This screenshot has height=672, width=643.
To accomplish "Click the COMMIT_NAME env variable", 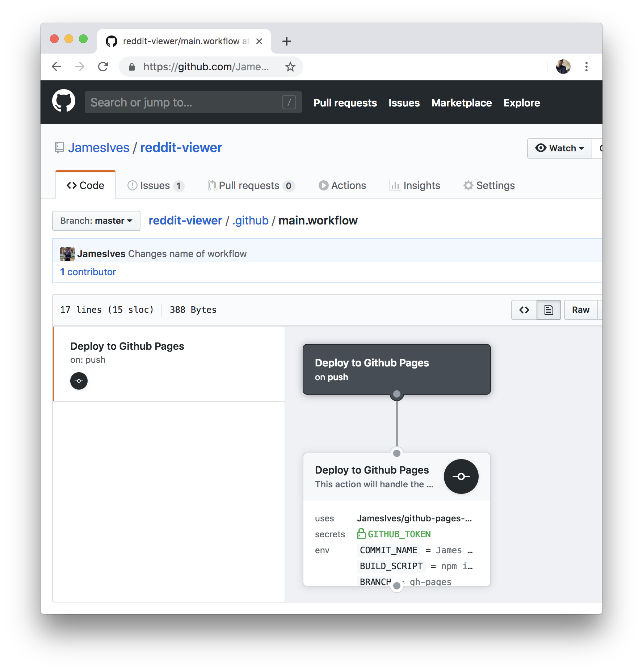I will click(x=388, y=550).
